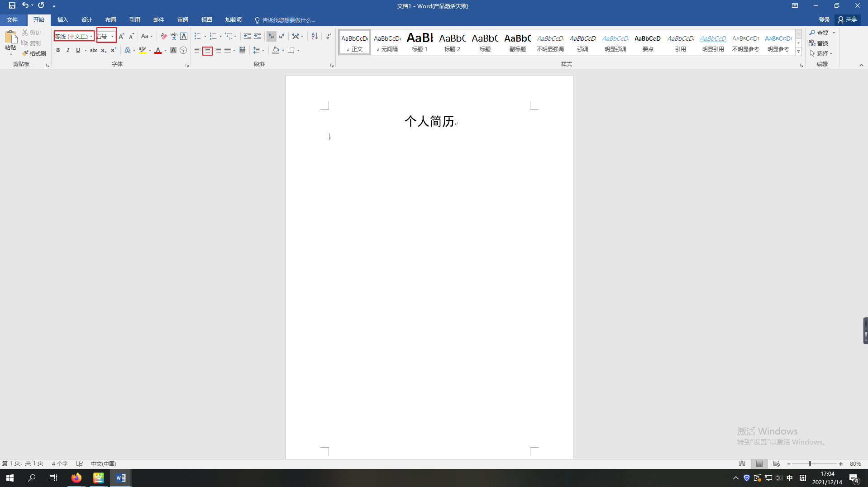Viewport: 868px width, 487px height.
Task: Click the Save icon in quick access toolbar
Action: (12, 5)
